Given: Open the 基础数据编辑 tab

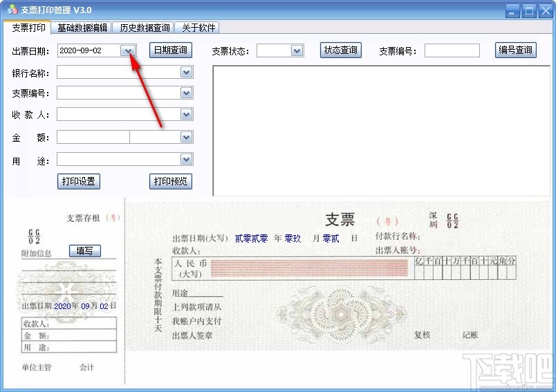Looking at the screenshot, I should [82, 28].
